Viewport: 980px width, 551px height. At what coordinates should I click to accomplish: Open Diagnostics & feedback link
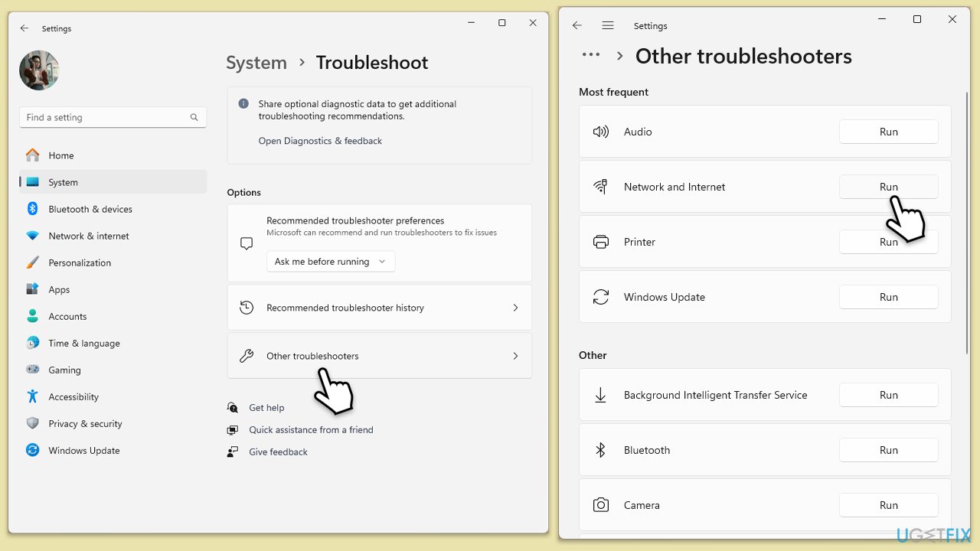pyautogui.click(x=320, y=141)
